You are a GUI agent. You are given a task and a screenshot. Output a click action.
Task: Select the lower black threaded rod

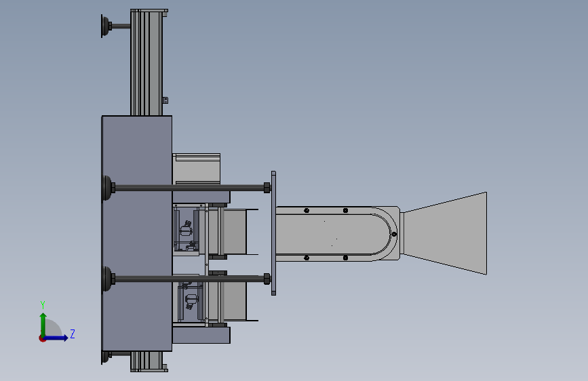point(189,279)
